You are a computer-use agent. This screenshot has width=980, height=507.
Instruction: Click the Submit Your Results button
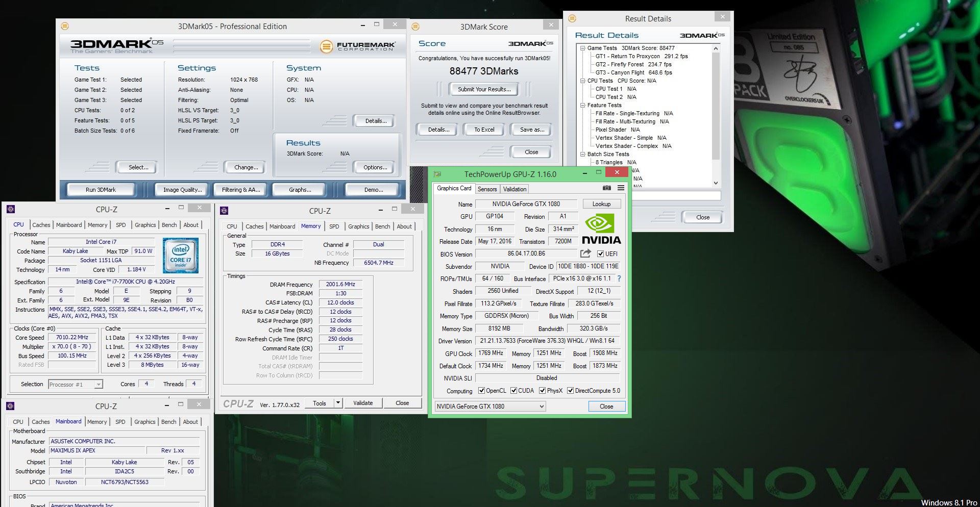[484, 89]
